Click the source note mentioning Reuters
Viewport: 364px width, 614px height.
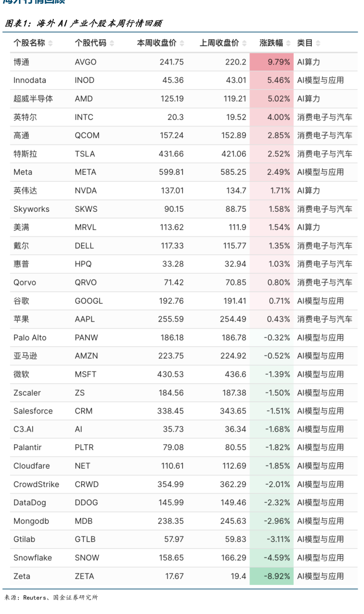(52, 597)
